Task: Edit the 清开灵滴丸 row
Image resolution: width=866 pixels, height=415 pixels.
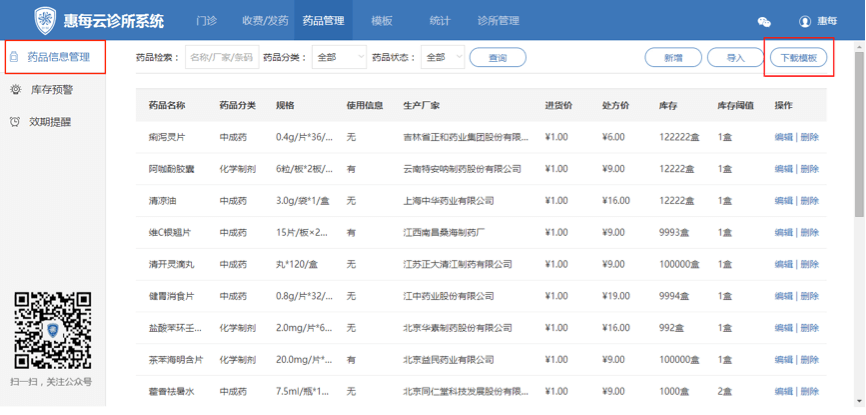Action: coord(784,264)
